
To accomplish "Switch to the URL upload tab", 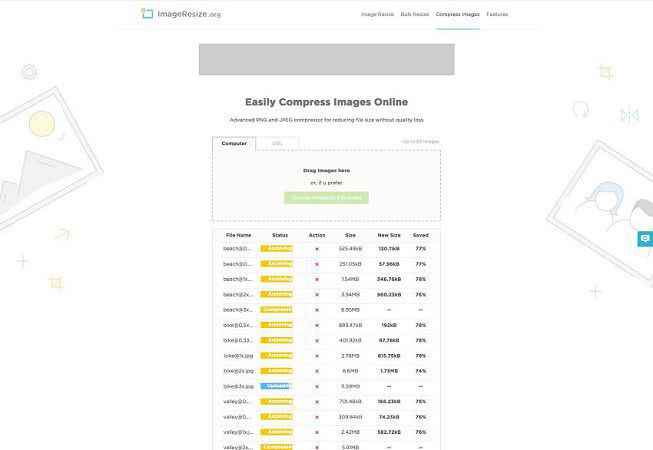I will coord(277,143).
